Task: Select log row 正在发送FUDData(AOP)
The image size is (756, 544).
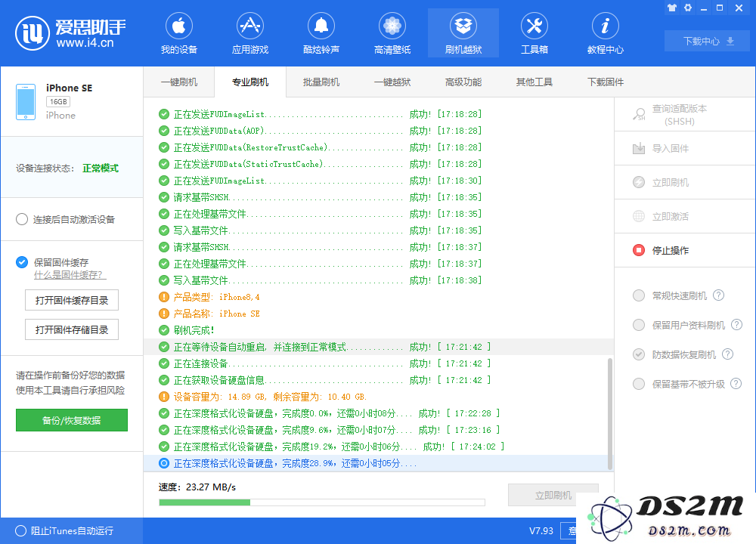Action: pos(379,131)
